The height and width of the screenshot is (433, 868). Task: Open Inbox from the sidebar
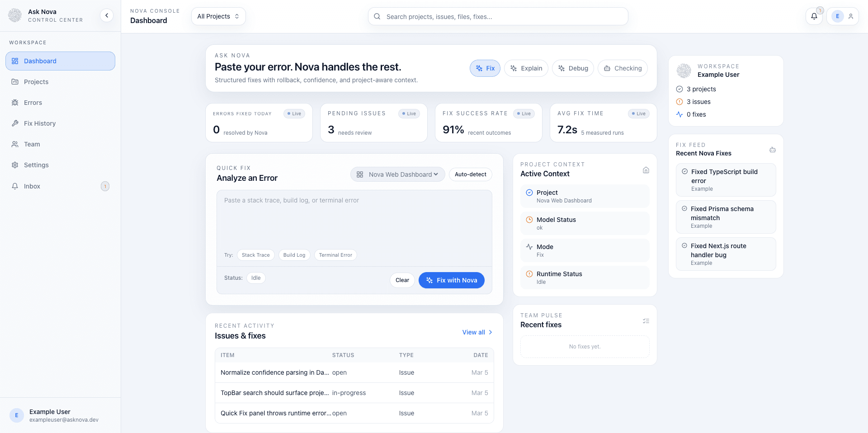[x=32, y=186]
